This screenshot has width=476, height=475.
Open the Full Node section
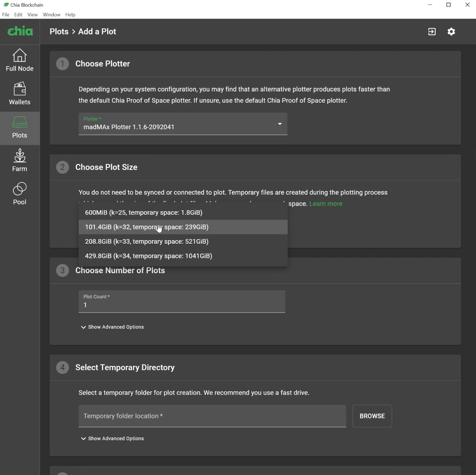20,60
